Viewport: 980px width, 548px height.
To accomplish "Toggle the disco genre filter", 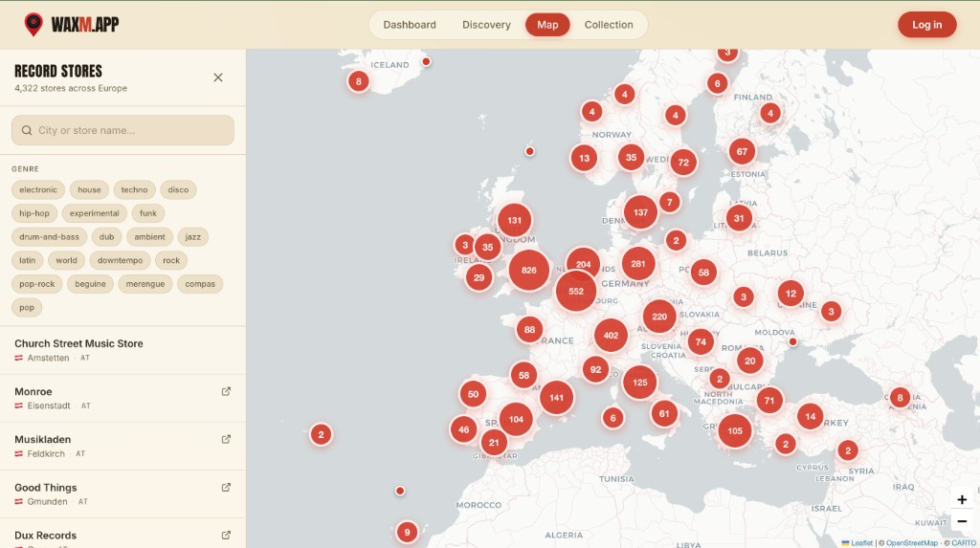I will tap(178, 190).
